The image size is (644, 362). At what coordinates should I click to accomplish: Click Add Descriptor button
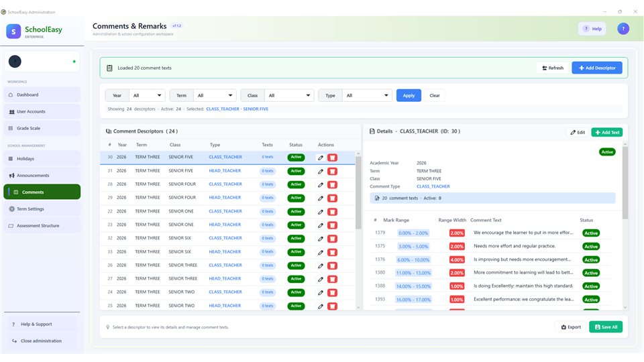coord(597,68)
